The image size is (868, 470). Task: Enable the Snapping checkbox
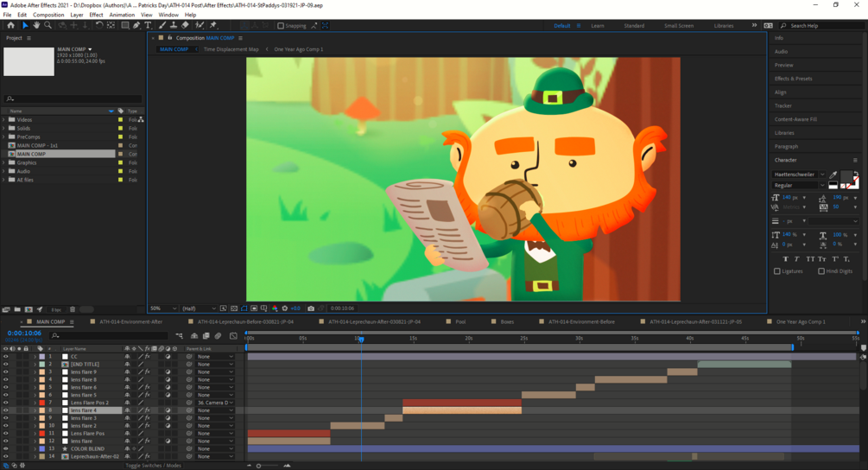point(281,25)
